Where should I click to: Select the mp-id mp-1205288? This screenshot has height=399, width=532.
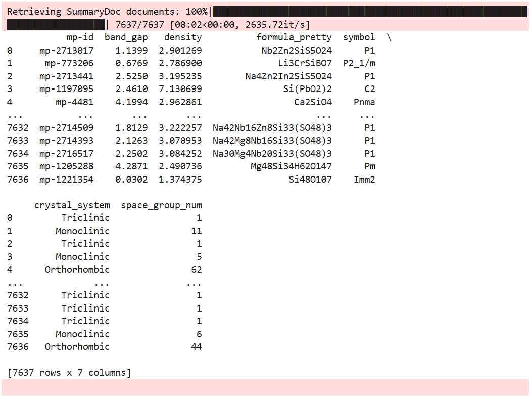click(66, 166)
